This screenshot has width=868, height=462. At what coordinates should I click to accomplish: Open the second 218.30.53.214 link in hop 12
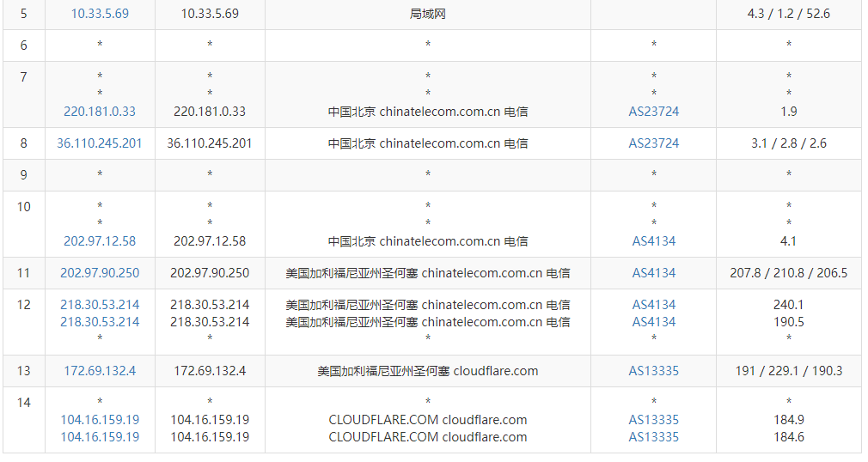point(100,322)
